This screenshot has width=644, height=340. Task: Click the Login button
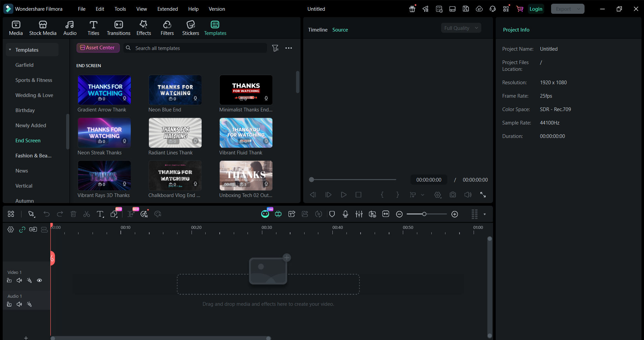point(536,9)
